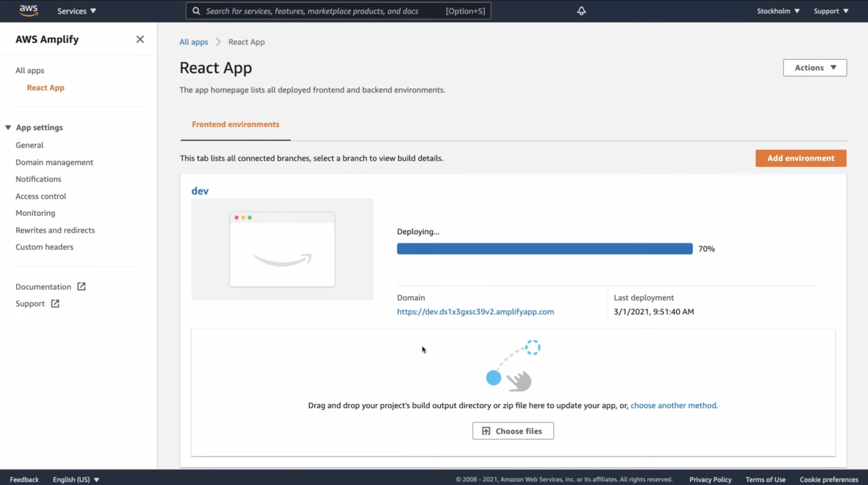
Task: Open the English (US) language selector
Action: pos(76,479)
